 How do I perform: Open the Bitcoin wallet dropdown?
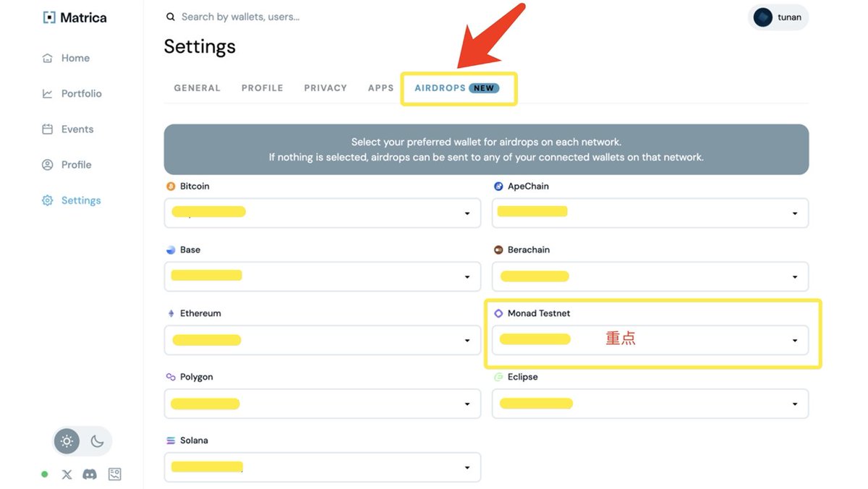[323, 213]
